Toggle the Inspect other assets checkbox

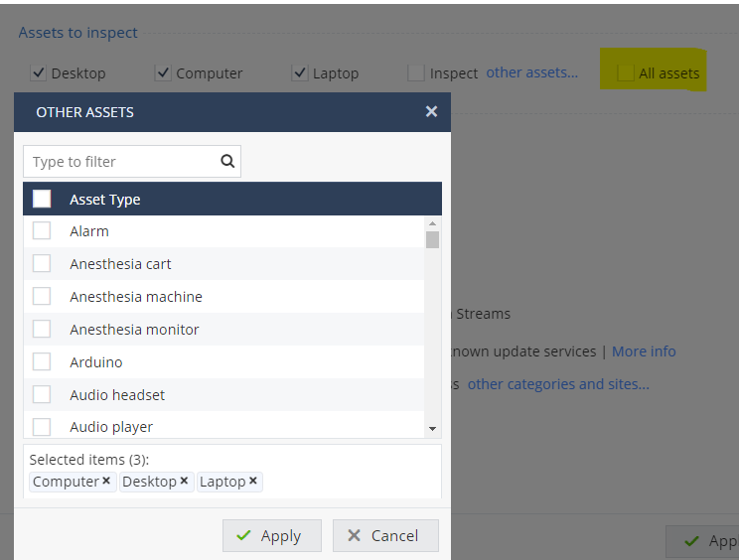[416, 73]
